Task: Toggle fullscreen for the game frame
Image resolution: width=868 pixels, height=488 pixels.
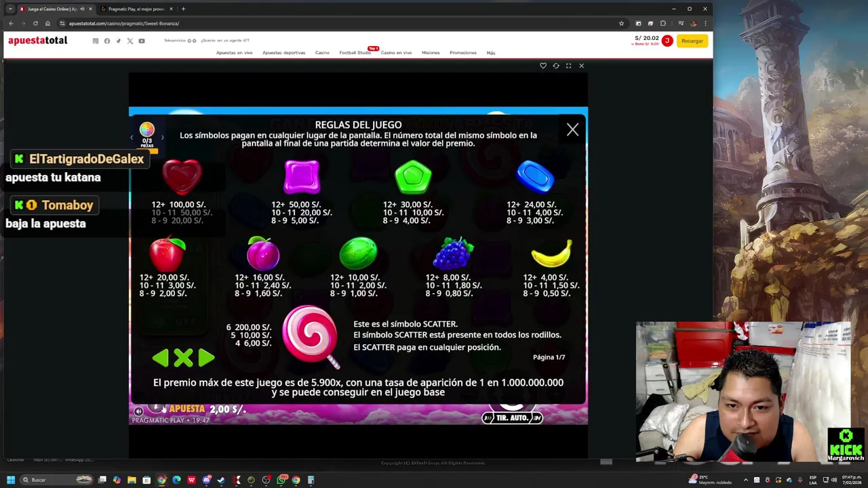Action: point(569,66)
